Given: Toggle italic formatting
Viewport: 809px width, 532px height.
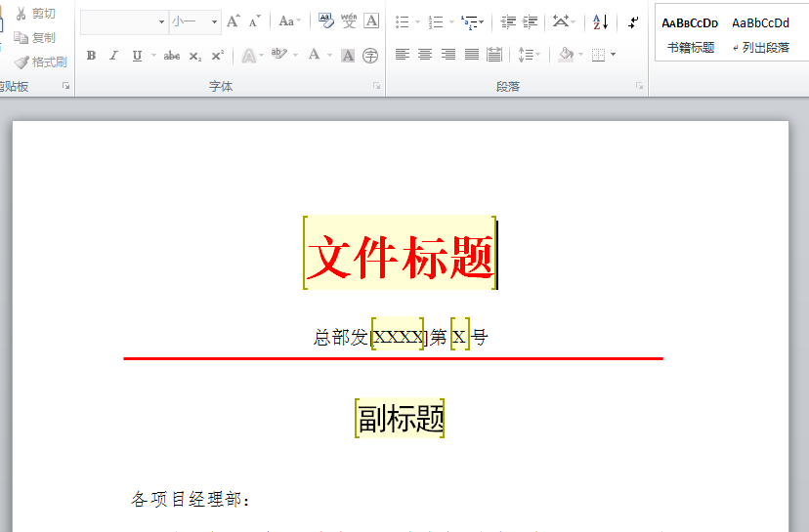Looking at the screenshot, I should point(113,56).
